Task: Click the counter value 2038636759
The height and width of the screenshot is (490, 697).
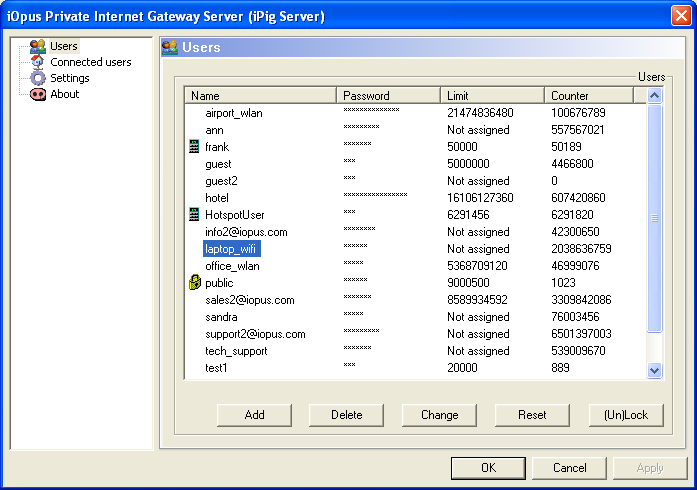Action: [x=581, y=249]
